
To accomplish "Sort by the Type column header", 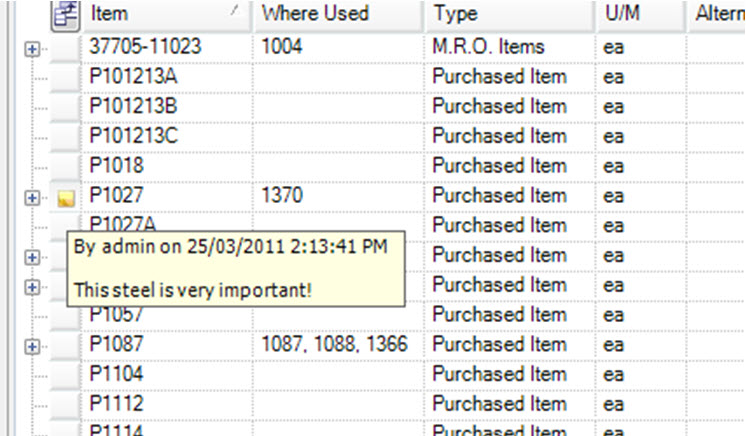I will pyautogui.click(x=456, y=14).
